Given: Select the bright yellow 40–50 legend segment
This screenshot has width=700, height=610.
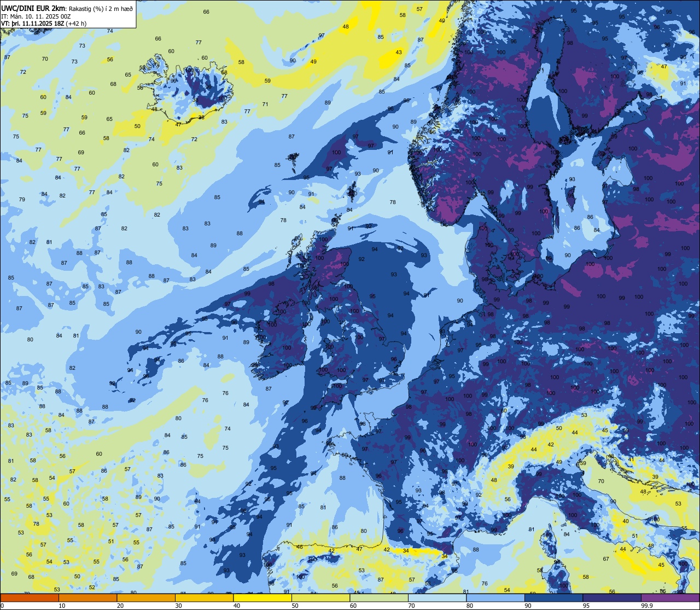Looking at the screenshot, I should [x=262, y=598].
